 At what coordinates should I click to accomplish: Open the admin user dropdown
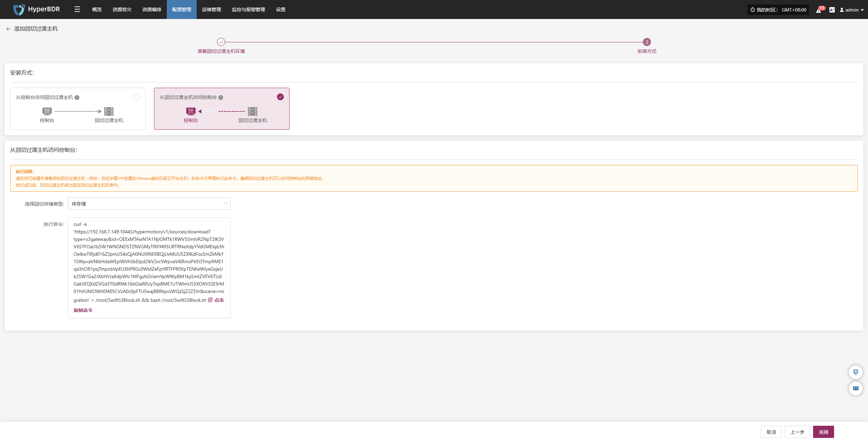pyautogui.click(x=851, y=10)
